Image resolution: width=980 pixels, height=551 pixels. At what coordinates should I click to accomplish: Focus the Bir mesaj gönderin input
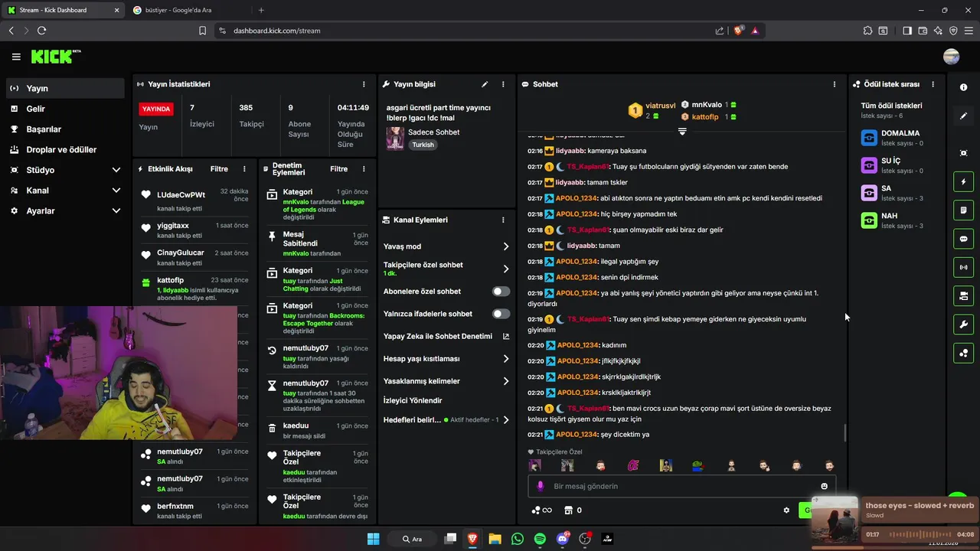tap(681, 486)
